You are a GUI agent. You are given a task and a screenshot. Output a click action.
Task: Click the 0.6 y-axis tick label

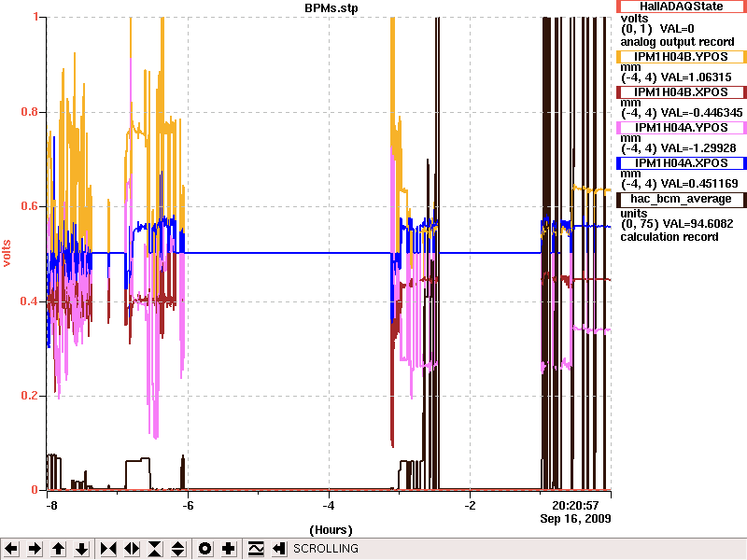[x=30, y=206]
